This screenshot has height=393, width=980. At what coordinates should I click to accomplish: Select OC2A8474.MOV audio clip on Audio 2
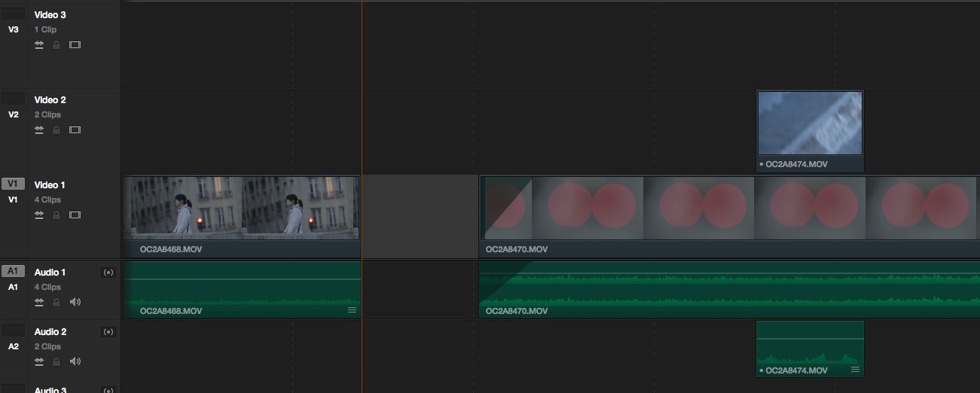click(x=810, y=349)
